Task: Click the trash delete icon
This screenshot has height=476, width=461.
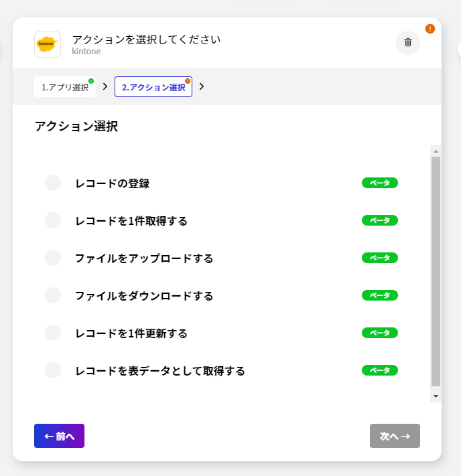Action: pyautogui.click(x=408, y=43)
